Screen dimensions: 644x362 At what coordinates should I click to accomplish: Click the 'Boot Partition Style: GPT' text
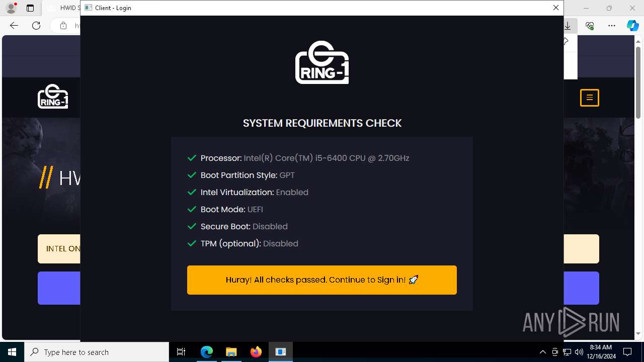(248, 175)
